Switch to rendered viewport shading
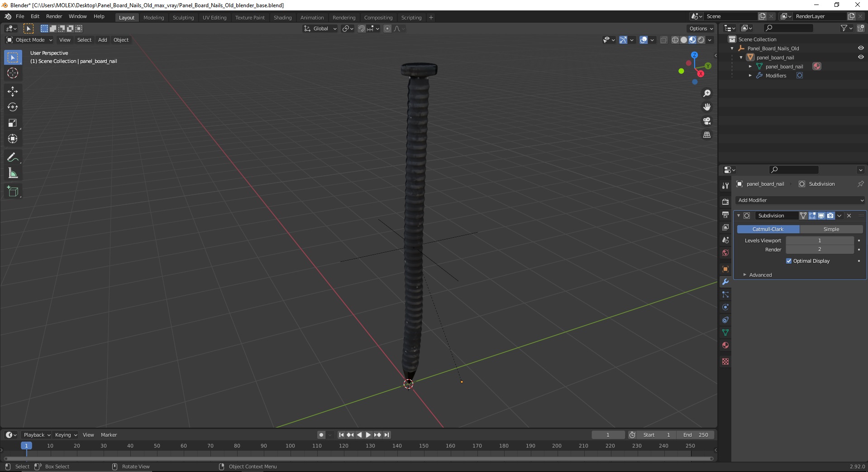The width and height of the screenshot is (868, 472). 701,40
